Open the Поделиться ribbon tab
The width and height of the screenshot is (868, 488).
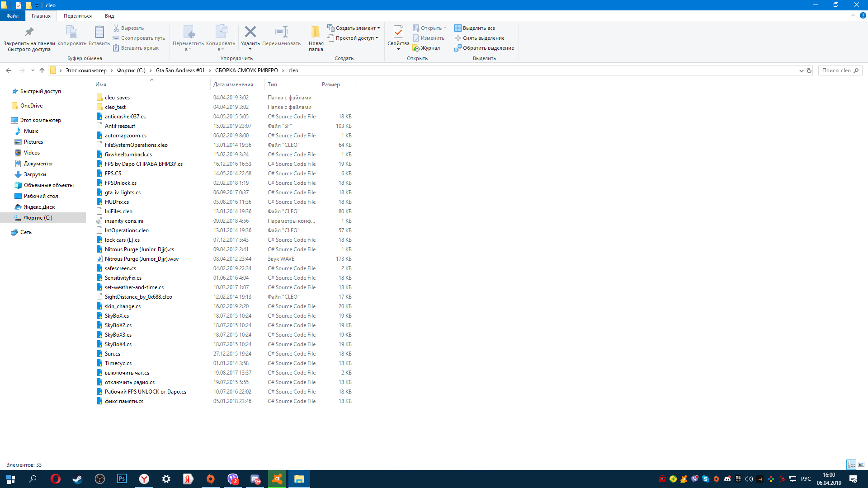pyautogui.click(x=77, y=16)
